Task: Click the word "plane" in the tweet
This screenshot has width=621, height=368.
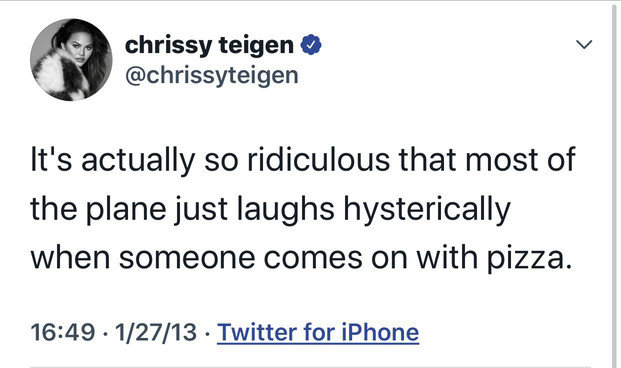Action: pos(126,209)
